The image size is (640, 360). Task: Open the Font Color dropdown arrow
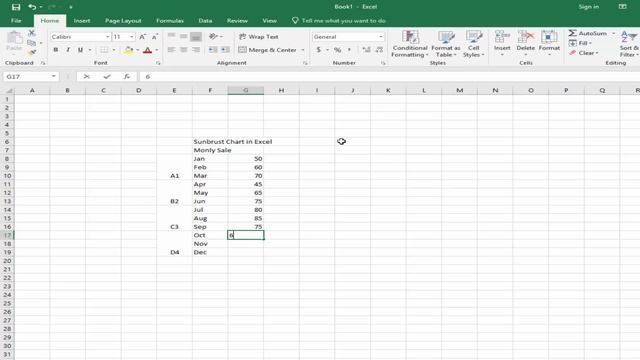click(157, 50)
